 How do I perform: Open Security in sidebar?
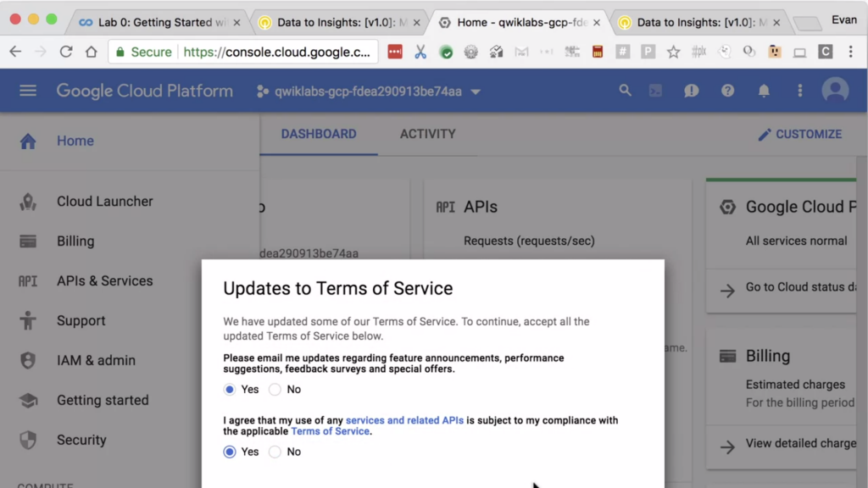81,440
